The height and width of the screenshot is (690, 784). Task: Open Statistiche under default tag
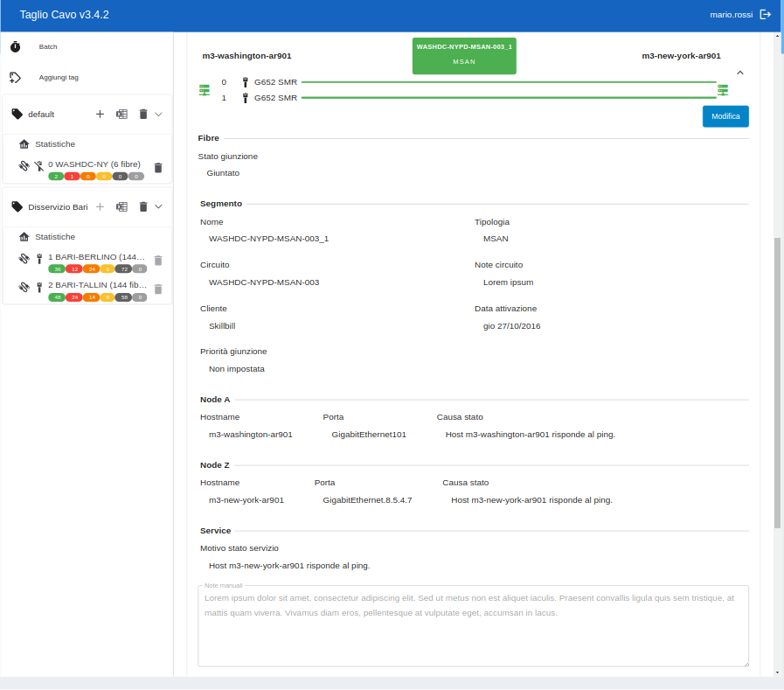click(54, 143)
